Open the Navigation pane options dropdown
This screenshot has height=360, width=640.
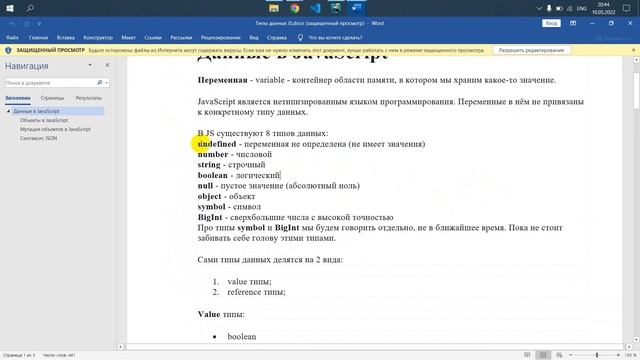pos(90,65)
